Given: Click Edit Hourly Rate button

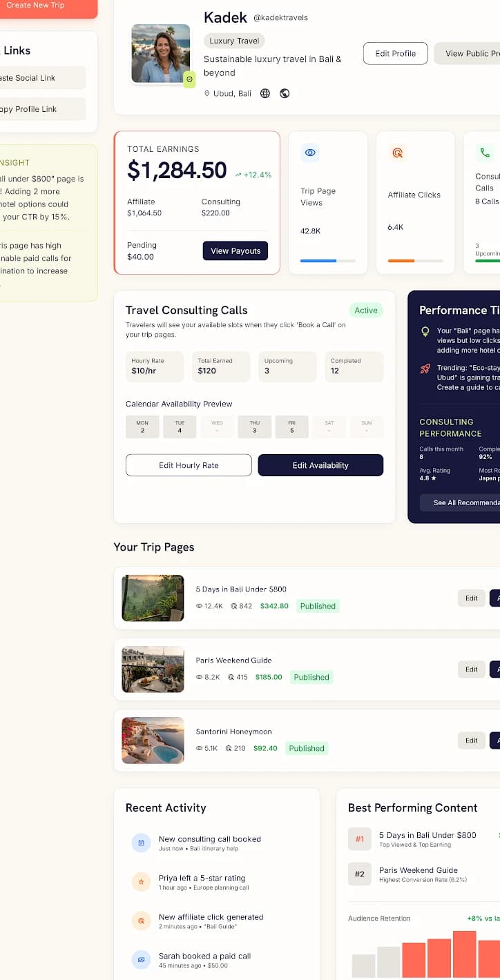Looking at the screenshot, I should [x=189, y=465].
